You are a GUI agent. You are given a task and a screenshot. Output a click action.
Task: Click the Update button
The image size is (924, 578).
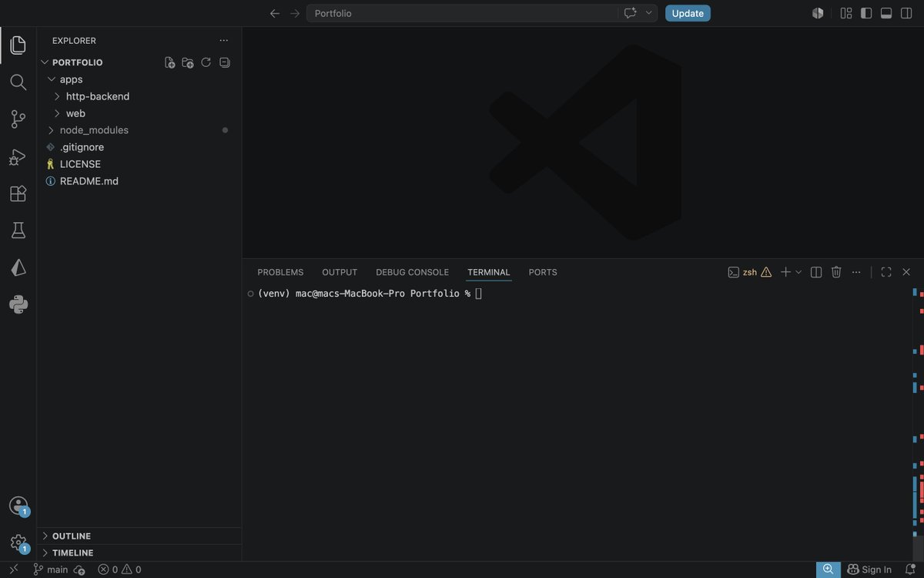point(688,13)
